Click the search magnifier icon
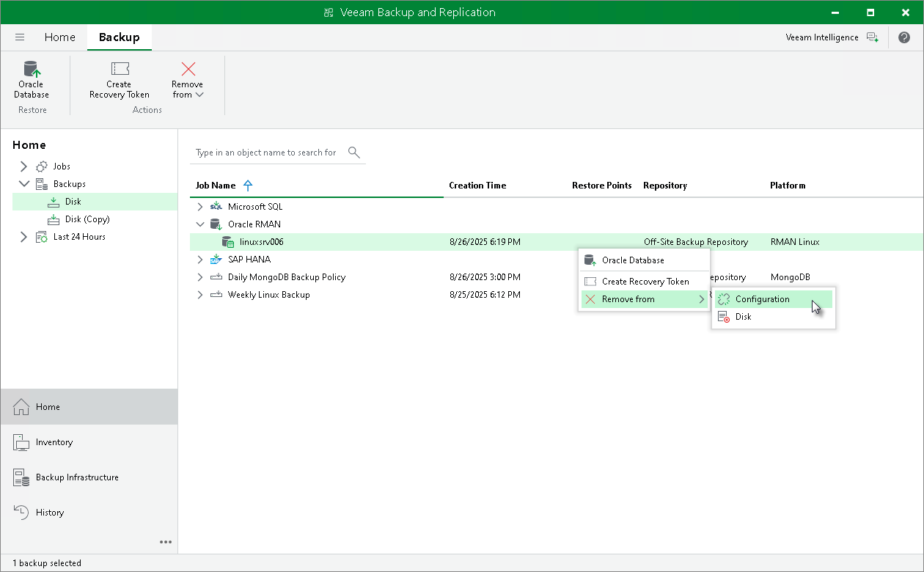Image resolution: width=924 pixels, height=572 pixels. point(353,153)
